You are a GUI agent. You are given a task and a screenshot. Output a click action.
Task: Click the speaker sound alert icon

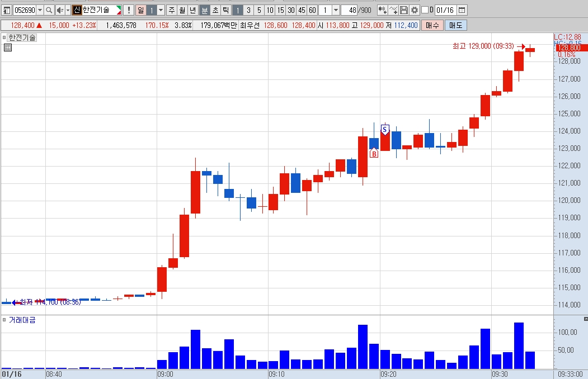coord(60,10)
